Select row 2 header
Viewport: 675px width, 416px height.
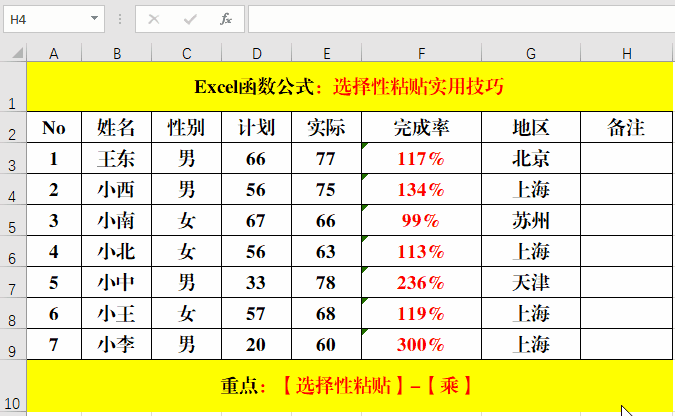point(13,127)
